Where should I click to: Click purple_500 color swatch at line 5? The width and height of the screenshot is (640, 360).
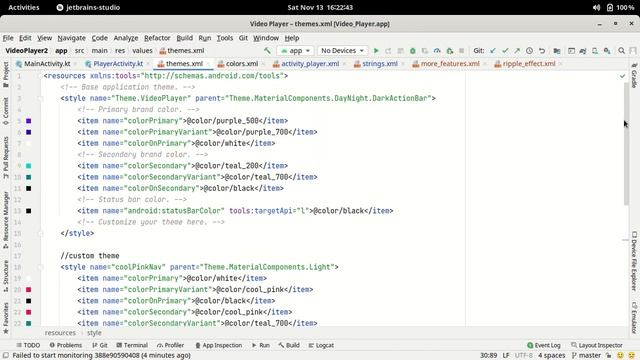pyautogui.click(x=29, y=121)
